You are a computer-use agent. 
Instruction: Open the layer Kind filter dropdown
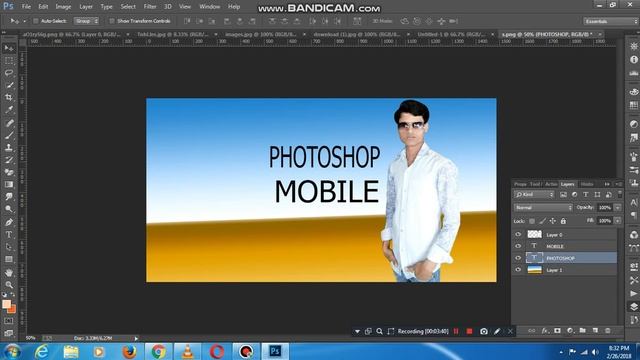(x=534, y=195)
